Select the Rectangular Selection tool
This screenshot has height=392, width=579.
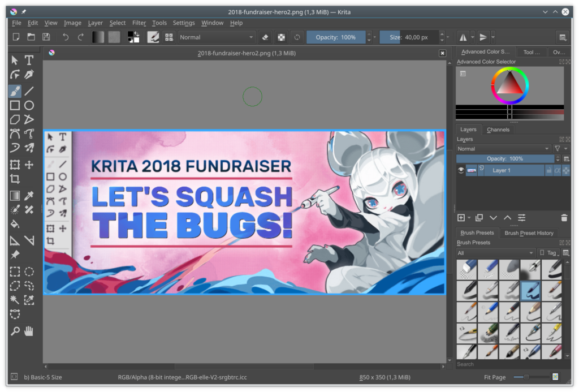(15, 272)
